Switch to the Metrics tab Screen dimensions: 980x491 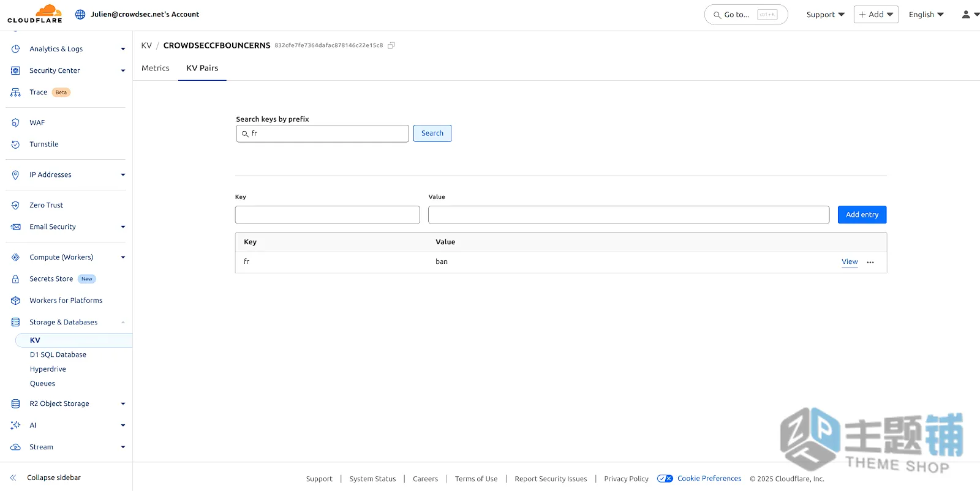click(x=156, y=68)
